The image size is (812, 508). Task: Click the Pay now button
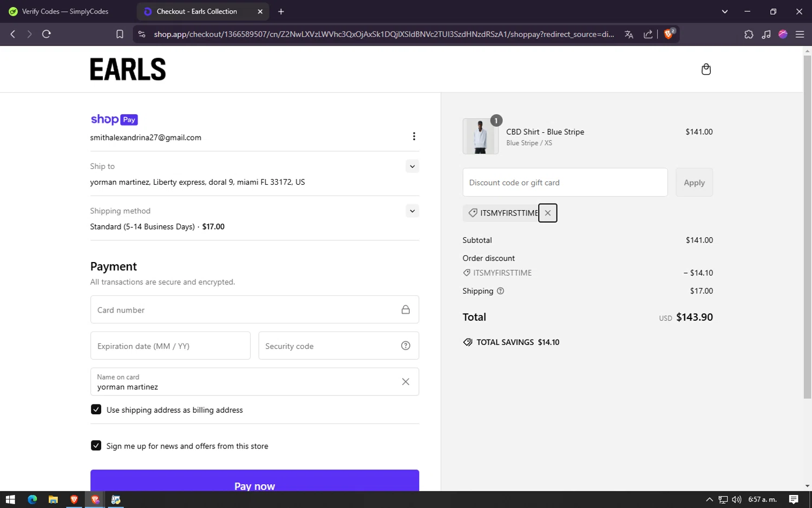[x=254, y=481]
